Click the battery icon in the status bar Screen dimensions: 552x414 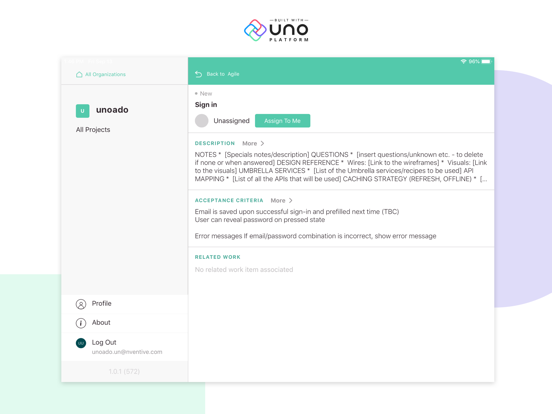pos(486,61)
